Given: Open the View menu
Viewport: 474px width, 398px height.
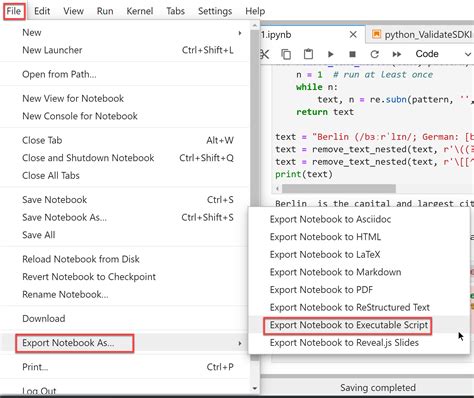Looking at the screenshot, I should [x=73, y=11].
